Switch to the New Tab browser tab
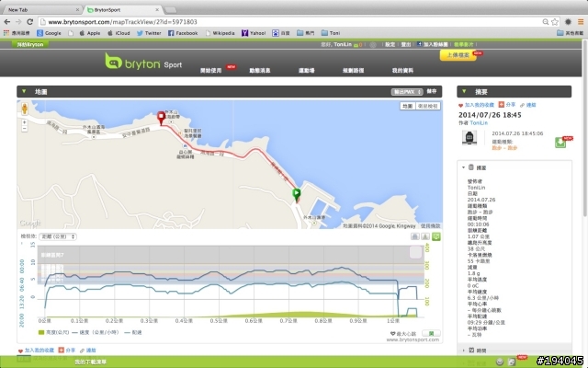The image size is (588, 368). pyautogui.click(x=41, y=10)
